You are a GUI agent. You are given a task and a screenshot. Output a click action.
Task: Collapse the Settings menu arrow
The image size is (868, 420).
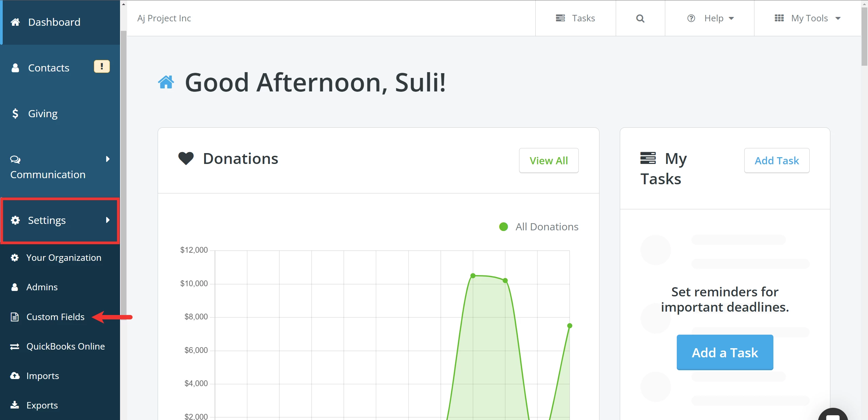(108, 220)
